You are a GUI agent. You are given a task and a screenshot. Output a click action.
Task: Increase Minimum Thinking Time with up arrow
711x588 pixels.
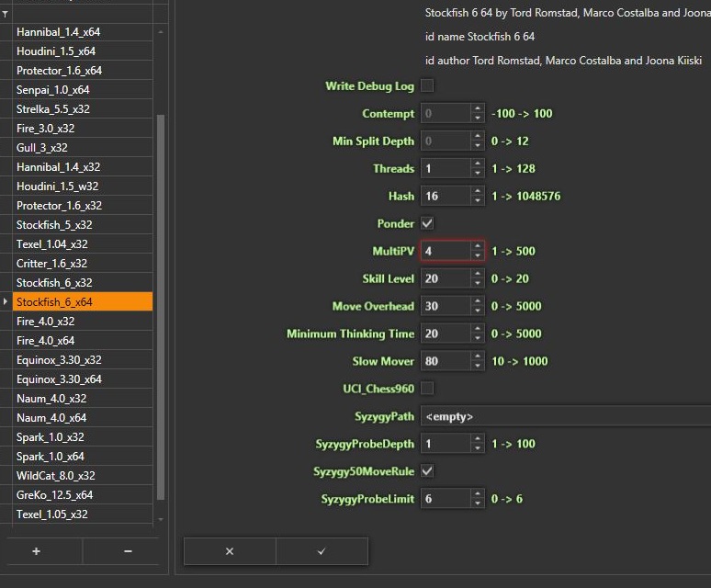[x=478, y=330]
